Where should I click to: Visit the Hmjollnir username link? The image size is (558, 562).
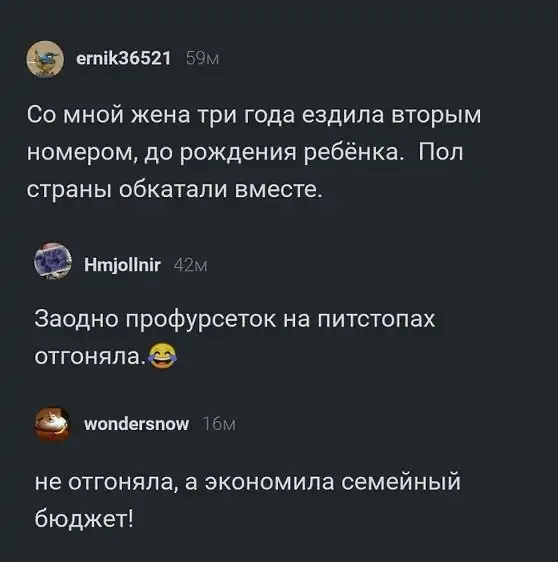122,266
